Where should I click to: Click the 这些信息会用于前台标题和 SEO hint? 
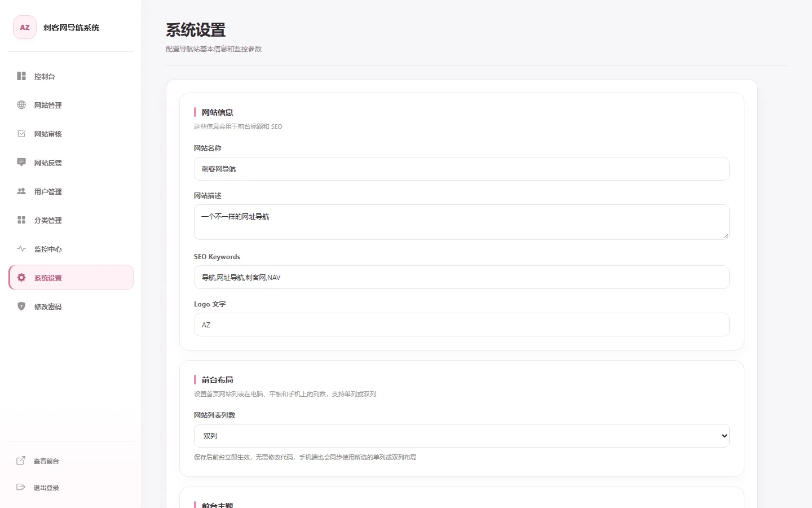[x=238, y=126]
